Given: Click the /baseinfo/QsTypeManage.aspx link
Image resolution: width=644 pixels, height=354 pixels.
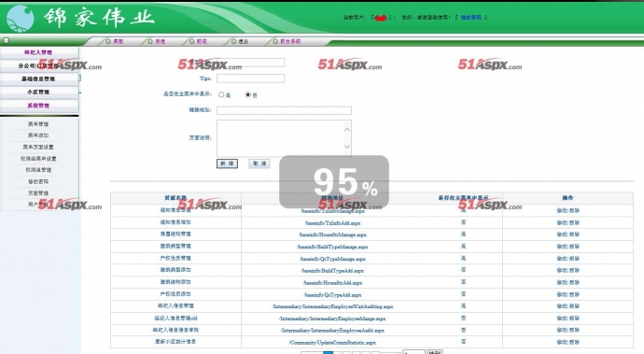Looking at the screenshot, I should coord(332,259).
